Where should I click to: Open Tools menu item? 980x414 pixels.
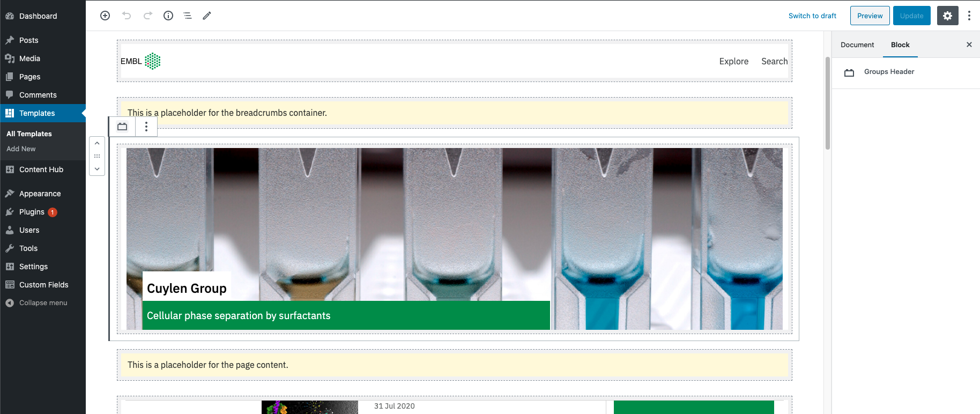point(43,248)
